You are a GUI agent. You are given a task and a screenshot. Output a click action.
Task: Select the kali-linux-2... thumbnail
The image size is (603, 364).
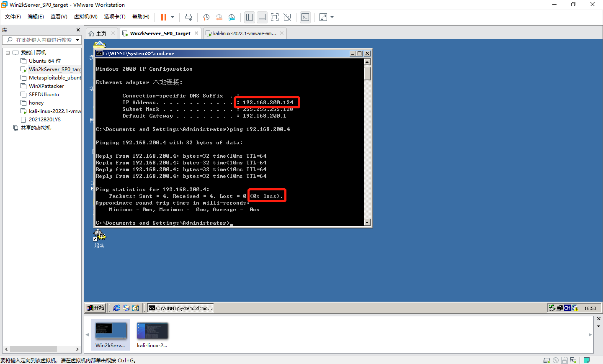[152, 334]
